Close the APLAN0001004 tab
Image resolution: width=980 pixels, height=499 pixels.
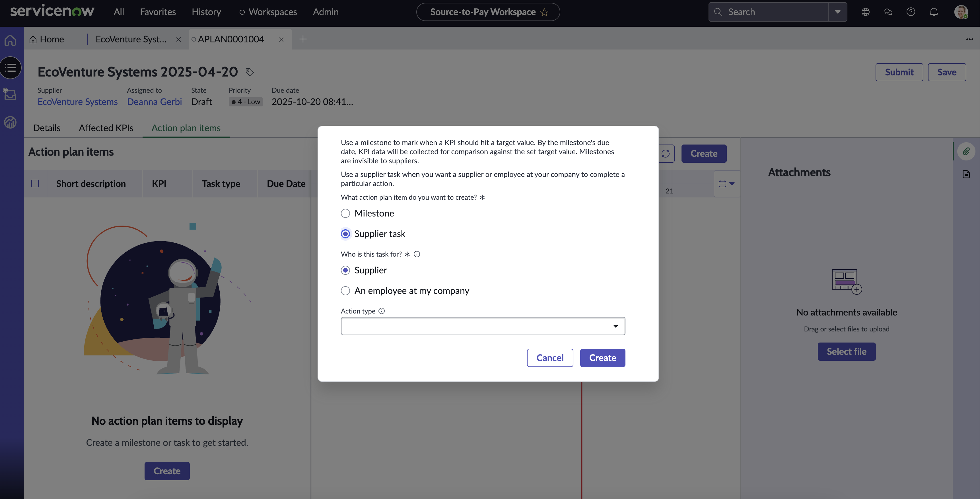281,40
